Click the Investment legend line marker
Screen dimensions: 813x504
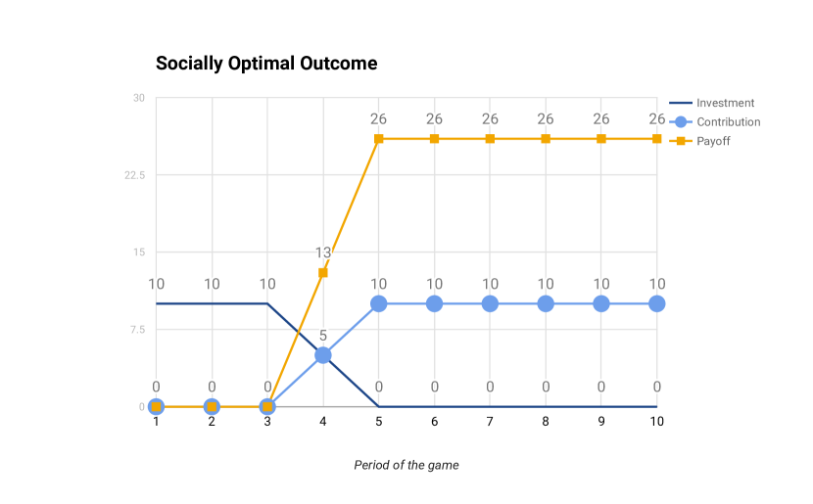[681, 103]
